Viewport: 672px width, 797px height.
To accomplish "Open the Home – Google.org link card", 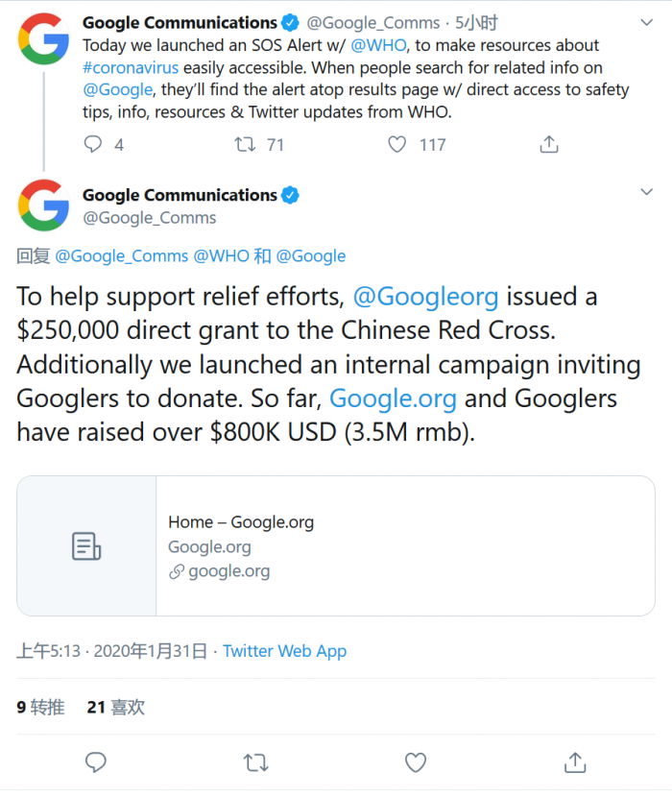I will pyautogui.click(x=335, y=545).
